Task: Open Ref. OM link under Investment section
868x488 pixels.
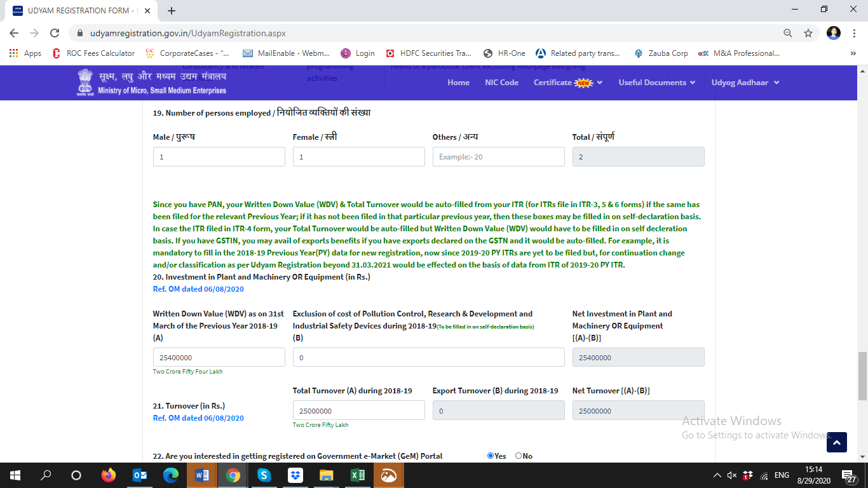Action: (x=198, y=289)
